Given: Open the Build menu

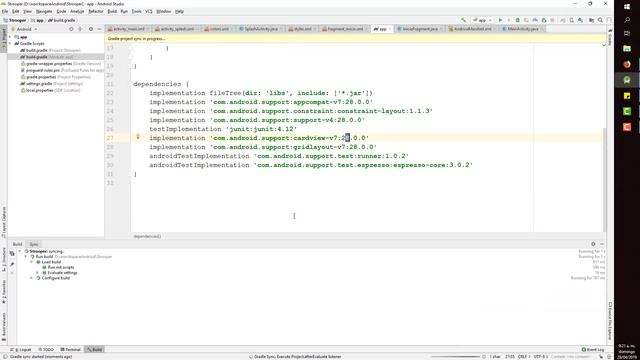Looking at the screenshot, I should pos(112,11).
